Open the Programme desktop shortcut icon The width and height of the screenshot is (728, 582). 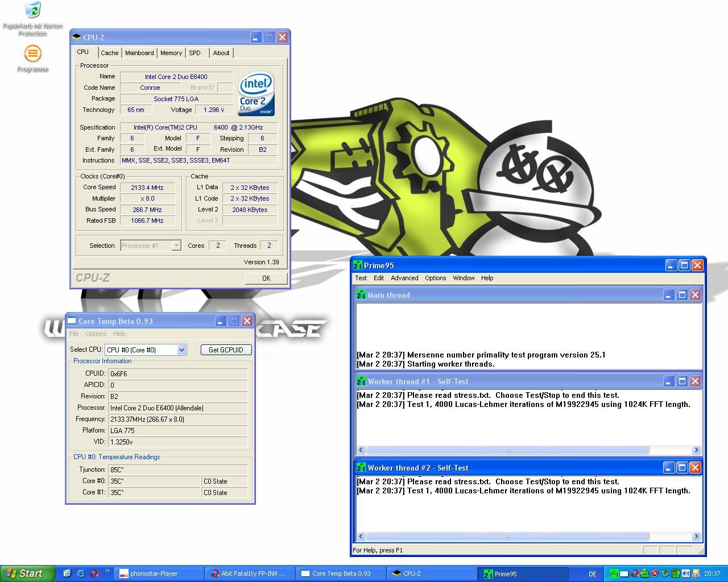(x=32, y=53)
